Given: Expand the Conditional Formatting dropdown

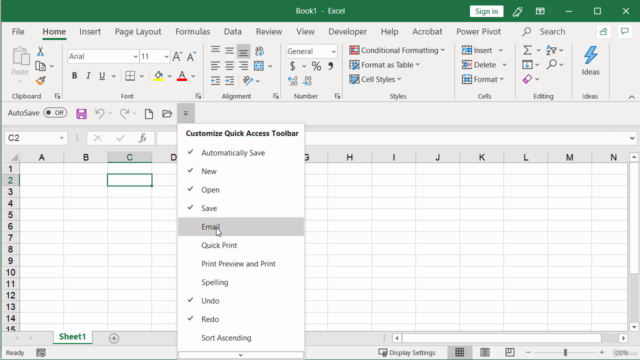Looking at the screenshot, I should (x=442, y=50).
